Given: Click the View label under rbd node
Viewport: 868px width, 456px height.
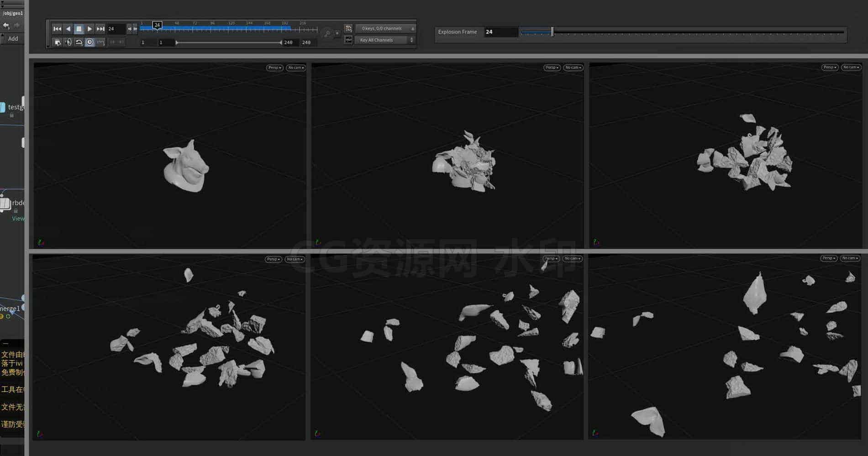Looking at the screenshot, I should tap(18, 219).
